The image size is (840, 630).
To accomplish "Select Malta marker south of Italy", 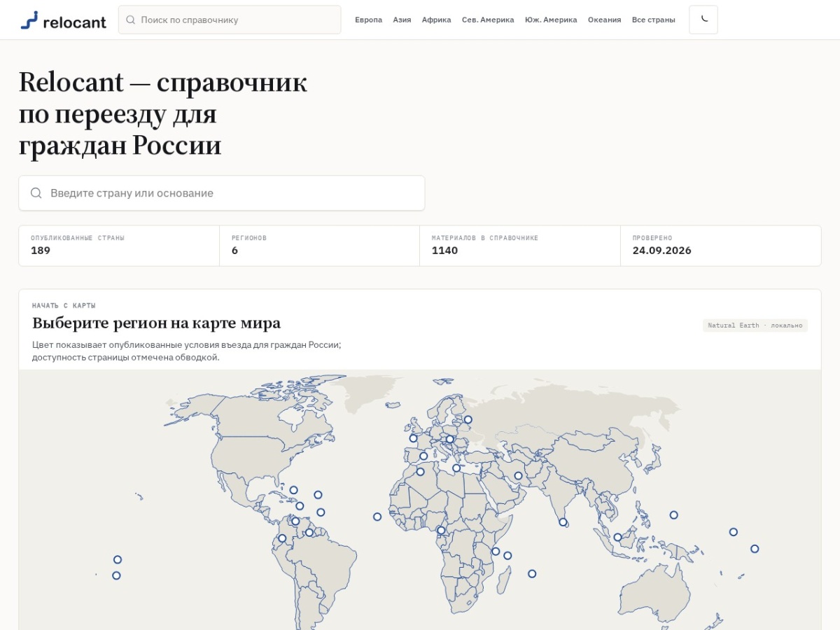I will click(456, 468).
